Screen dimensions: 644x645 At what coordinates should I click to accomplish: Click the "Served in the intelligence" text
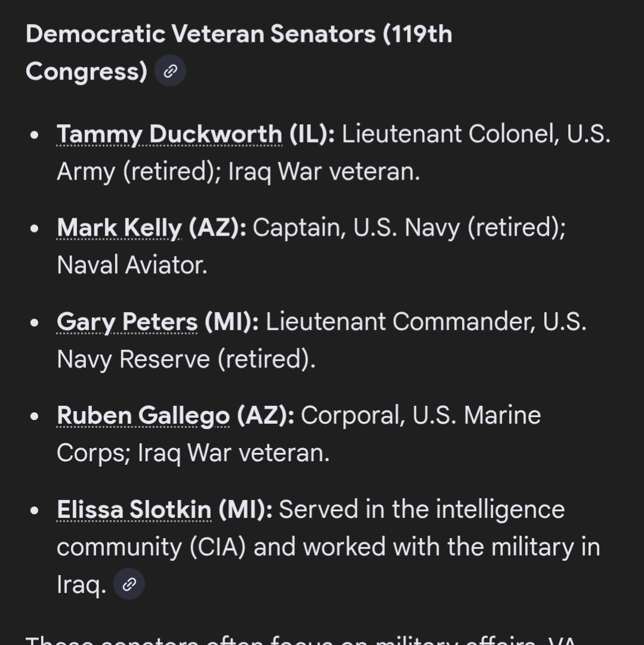click(x=421, y=510)
